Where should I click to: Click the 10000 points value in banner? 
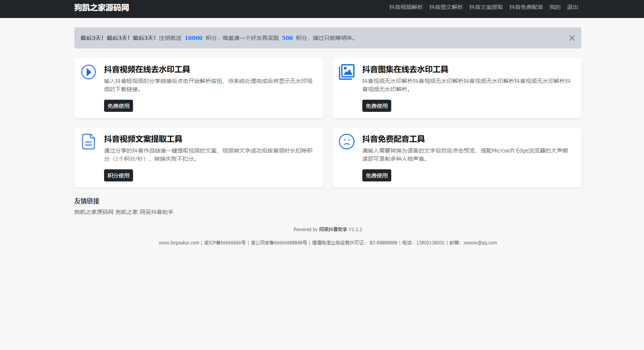pos(194,38)
